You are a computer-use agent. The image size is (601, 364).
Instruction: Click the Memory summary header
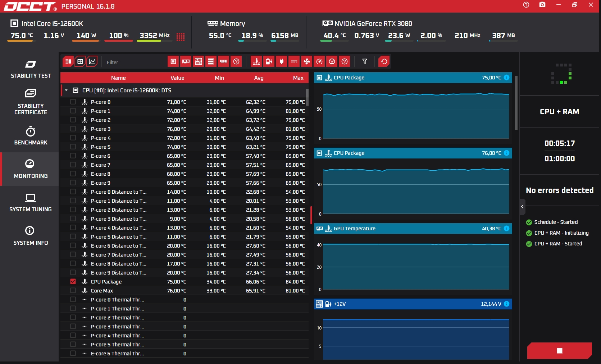point(227,24)
